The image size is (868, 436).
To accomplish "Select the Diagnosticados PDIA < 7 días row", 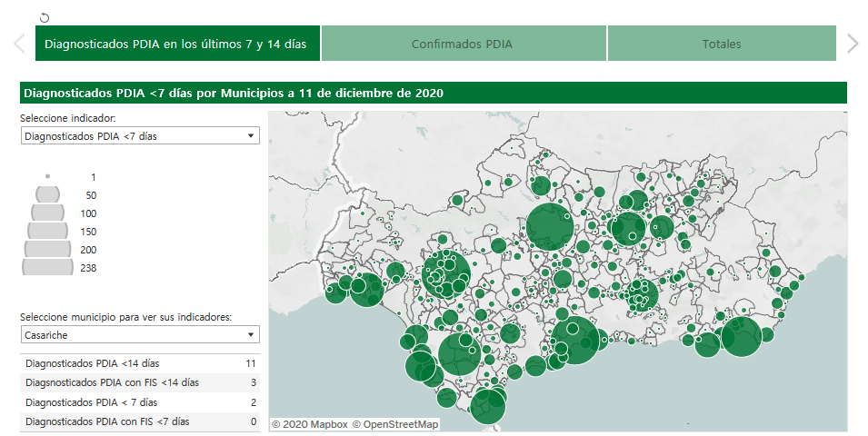I will click(139, 402).
